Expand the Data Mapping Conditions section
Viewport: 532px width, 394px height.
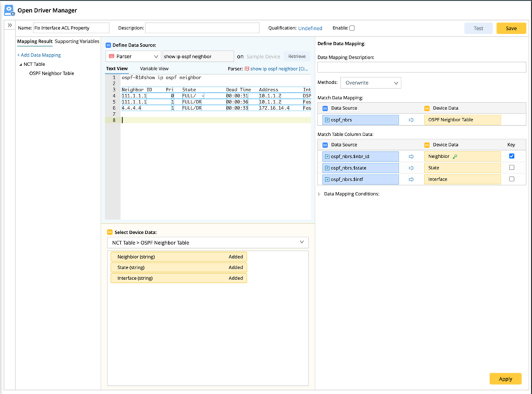tap(319, 194)
